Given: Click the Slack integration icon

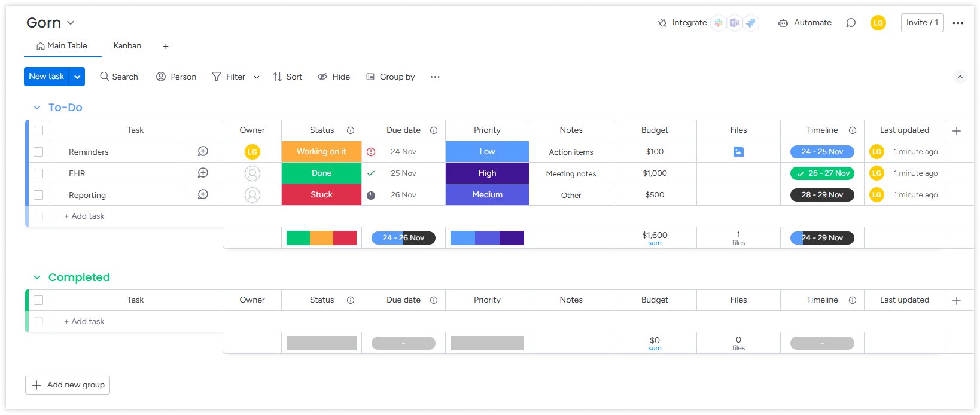Looking at the screenshot, I should point(719,23).
